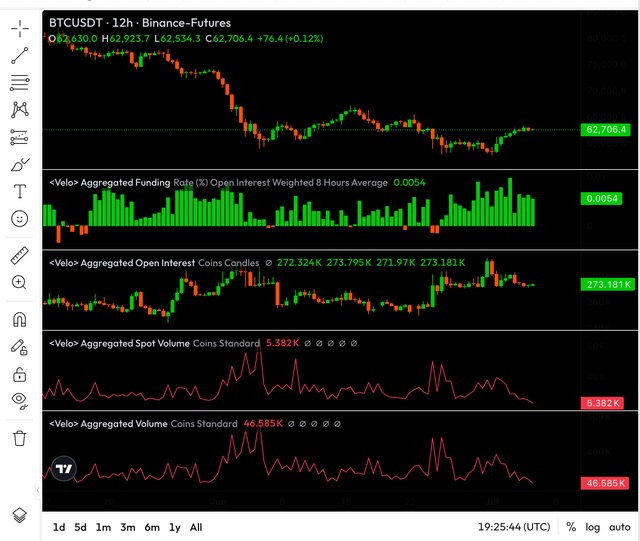Image resolution: width=640 pixels, height=541 pixels.
Task: Click the 46.585K volume axis label
Action: (605, 483)
